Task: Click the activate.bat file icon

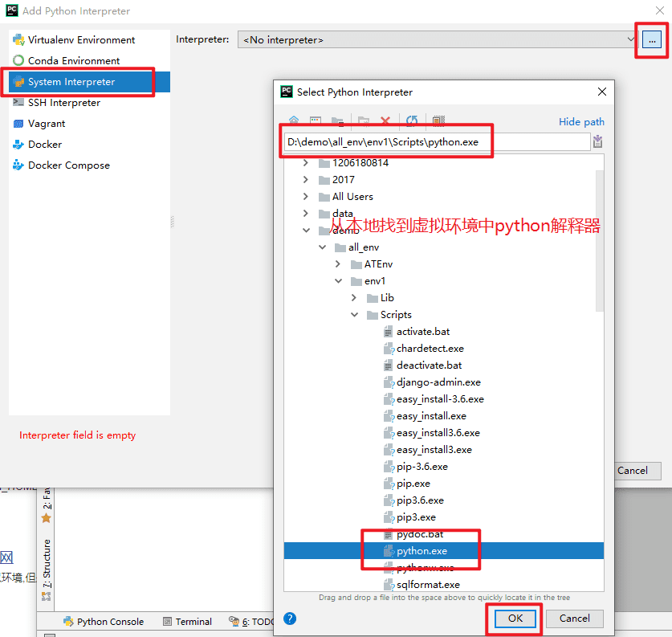Action: [388, 332]
